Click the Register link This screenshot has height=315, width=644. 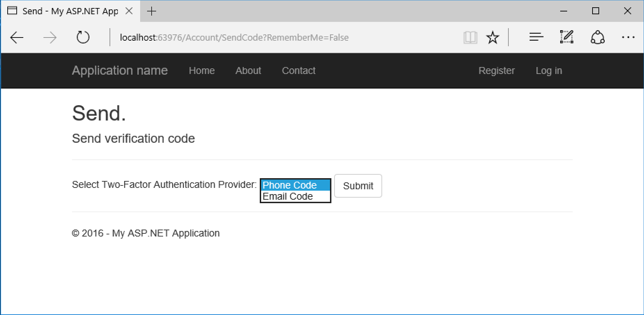pos(497,71)
